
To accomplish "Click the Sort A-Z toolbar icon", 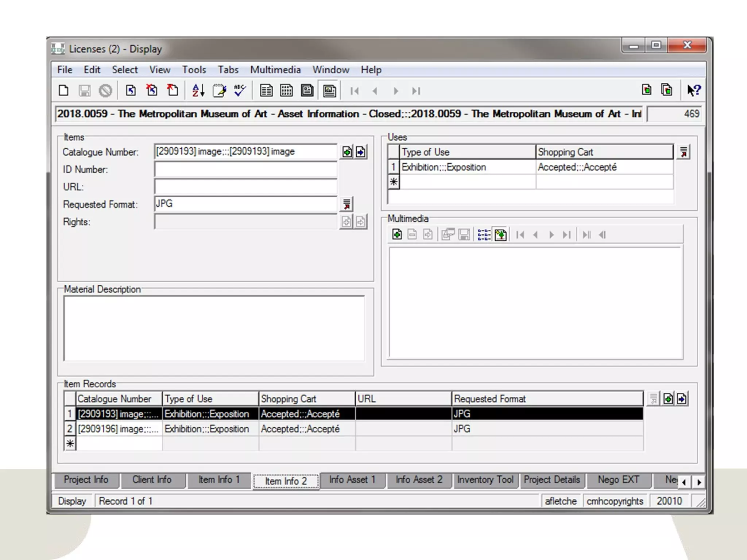I will 198,90.
